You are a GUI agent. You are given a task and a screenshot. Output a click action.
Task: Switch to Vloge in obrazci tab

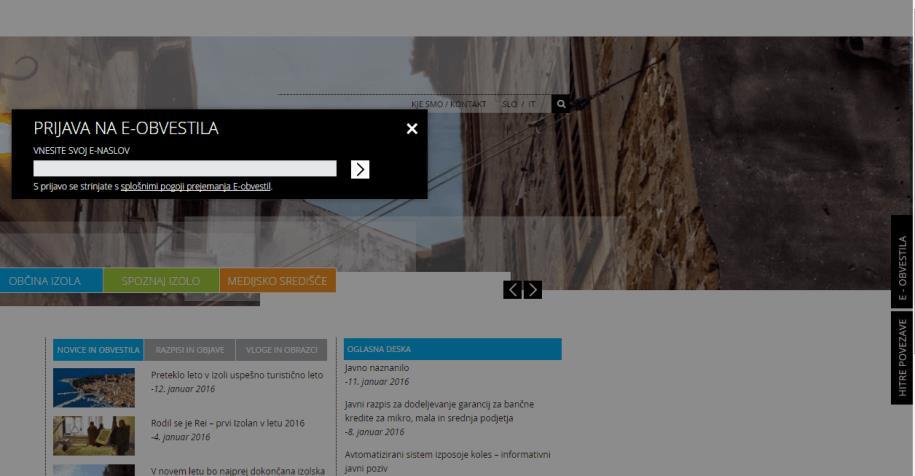click(x=280, y=350)
